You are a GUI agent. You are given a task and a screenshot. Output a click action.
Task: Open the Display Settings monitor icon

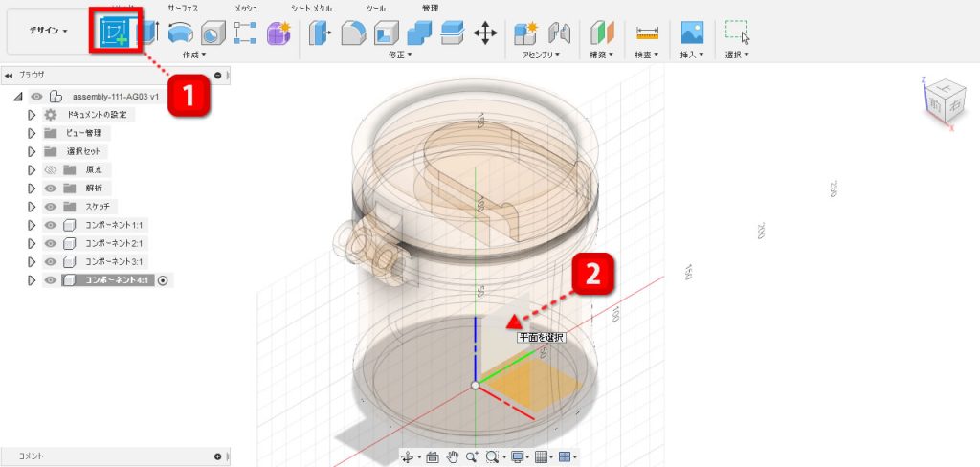click(518, 457)
